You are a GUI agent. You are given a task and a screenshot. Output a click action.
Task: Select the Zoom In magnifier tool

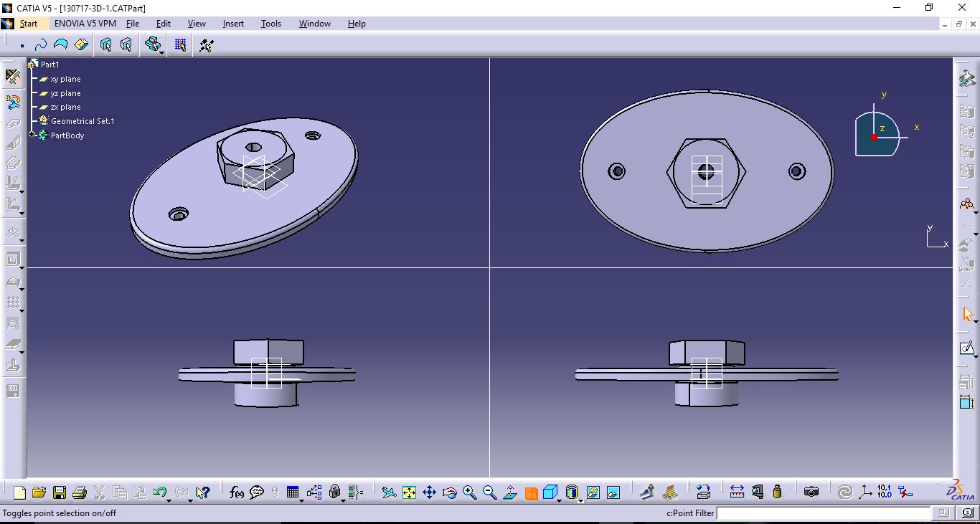point(470,492)
